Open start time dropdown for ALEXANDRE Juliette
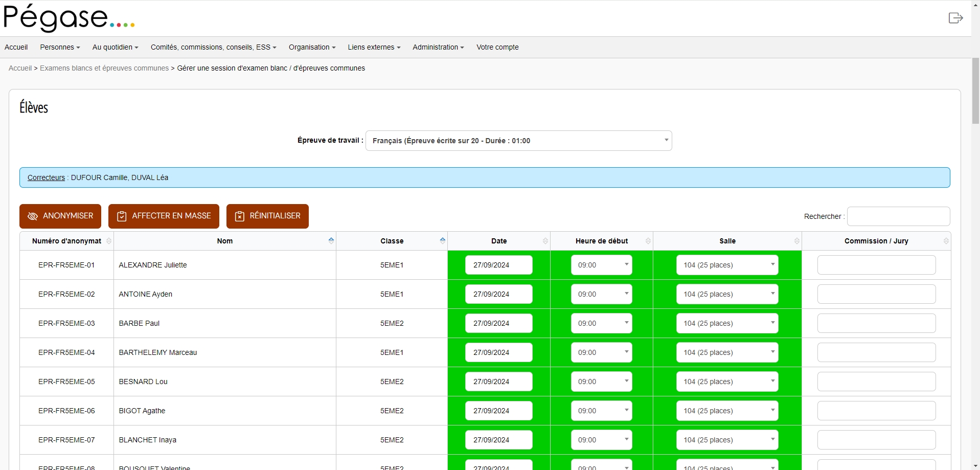The image size is (980, 470). 602,265
